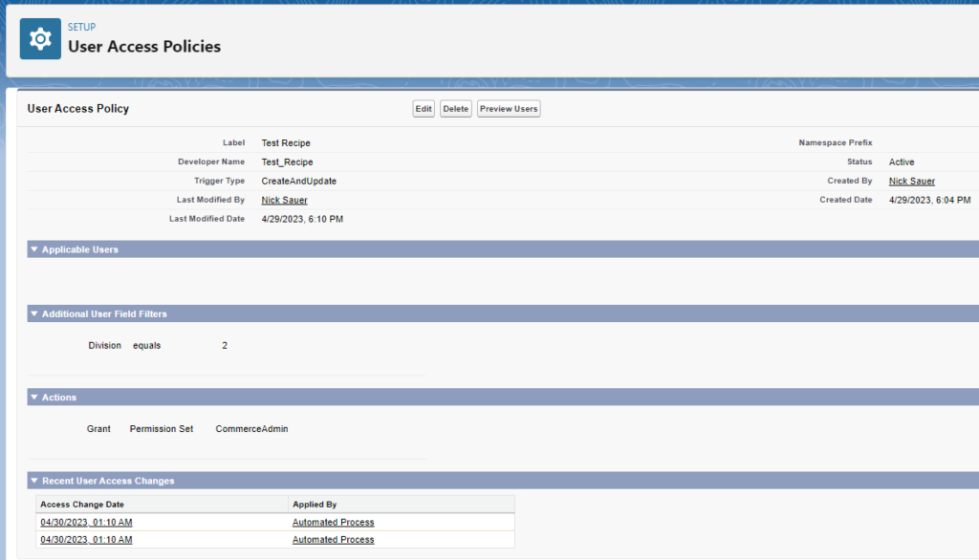979x560 pixels.
Task: Open first row access change date link
Action: (x=86, y=523)
